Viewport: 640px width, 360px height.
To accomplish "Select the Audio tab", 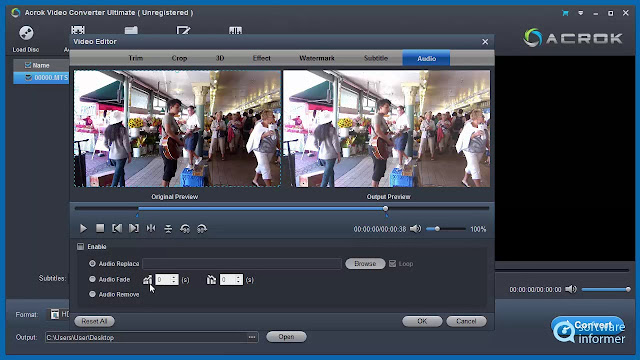I will [426, 58].
